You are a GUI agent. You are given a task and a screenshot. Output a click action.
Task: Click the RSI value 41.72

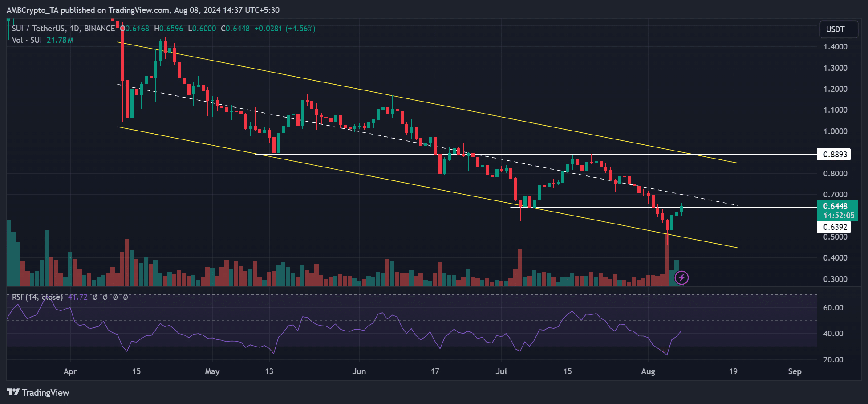coord(77,297)
